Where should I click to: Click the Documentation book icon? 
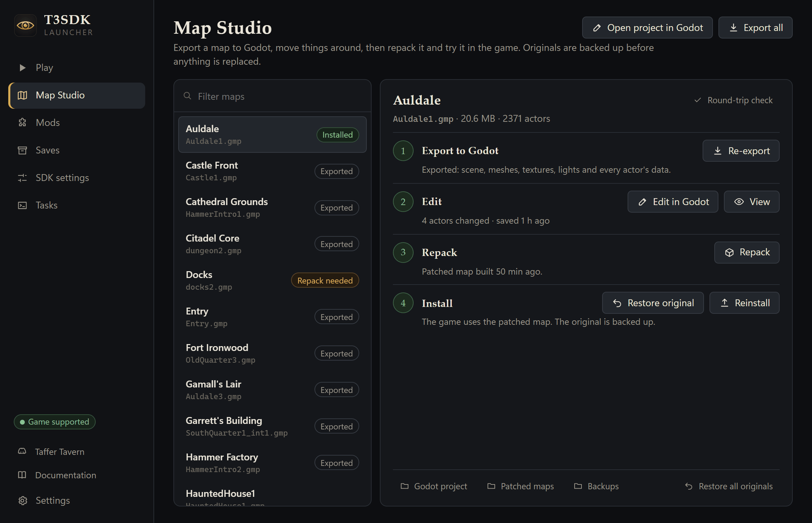22,475
